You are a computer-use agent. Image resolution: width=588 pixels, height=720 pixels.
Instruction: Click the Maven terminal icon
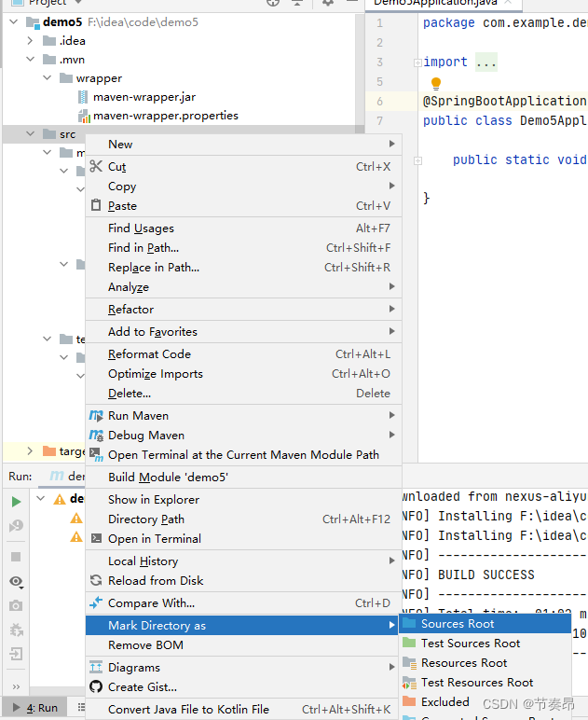tap(96, 454)
